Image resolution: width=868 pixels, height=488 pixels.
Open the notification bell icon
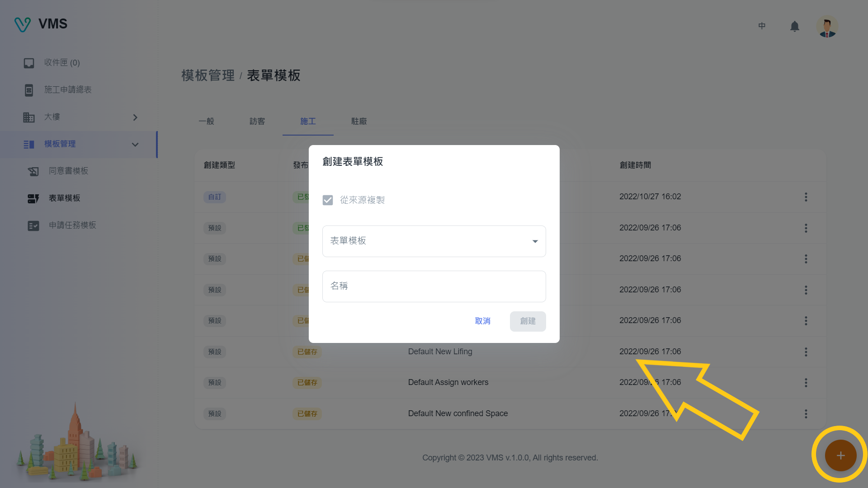[794, 26]
